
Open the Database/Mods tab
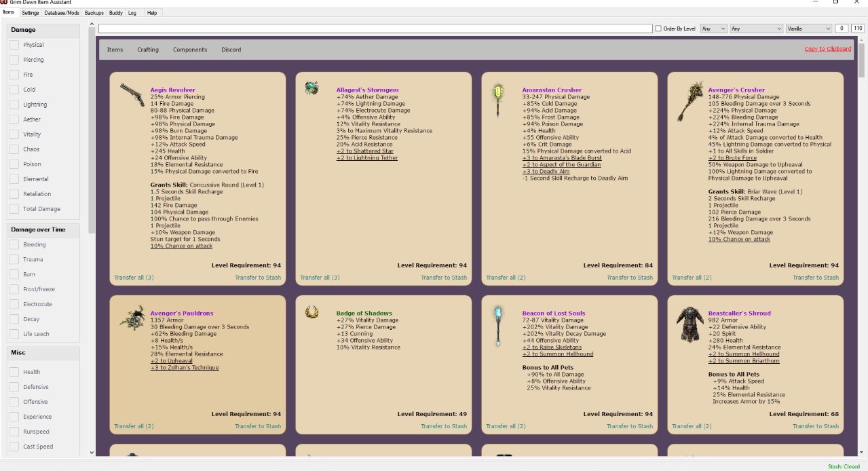tap(62, 13)
